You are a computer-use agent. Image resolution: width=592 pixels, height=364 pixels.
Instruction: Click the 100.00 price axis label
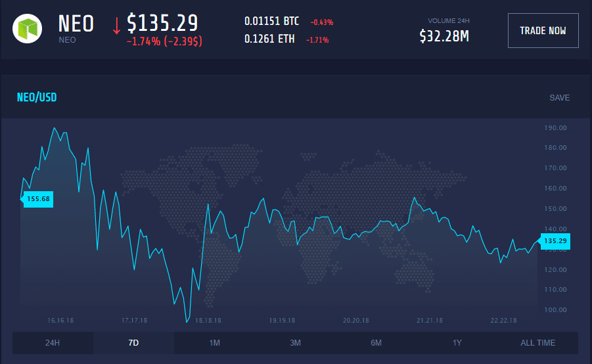555,310
